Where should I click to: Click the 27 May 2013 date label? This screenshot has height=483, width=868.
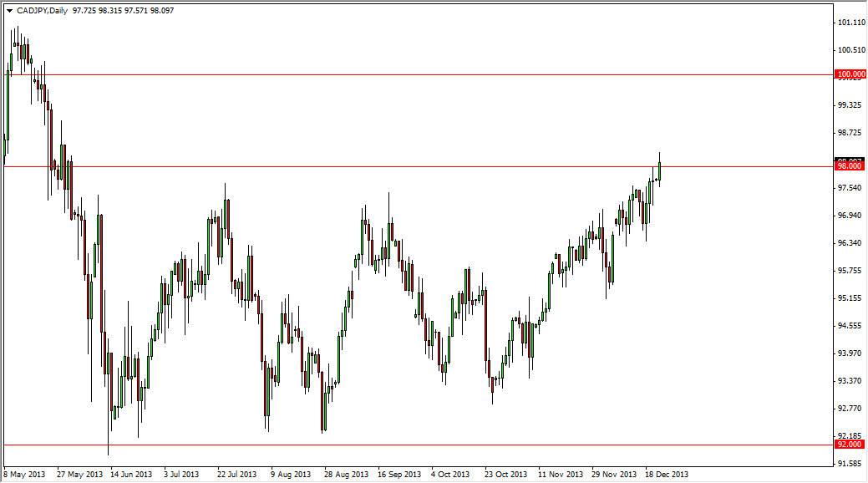click(79, 475)
